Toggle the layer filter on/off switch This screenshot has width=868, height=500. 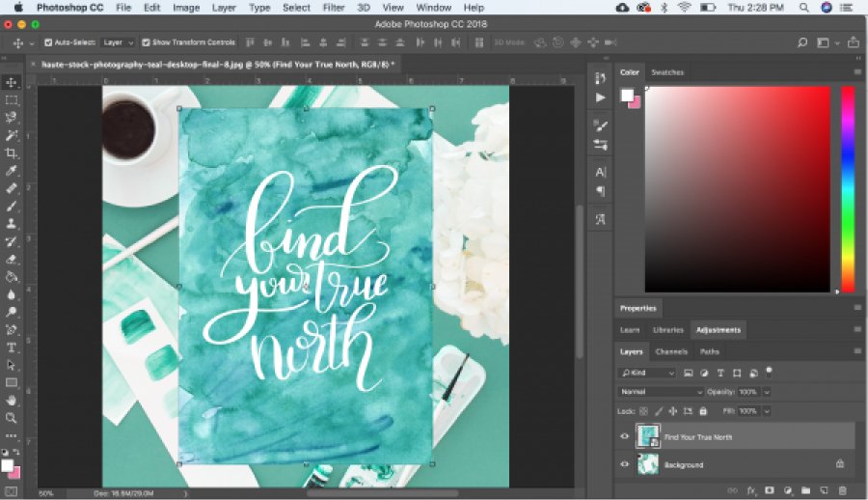[x=769, y=371]
